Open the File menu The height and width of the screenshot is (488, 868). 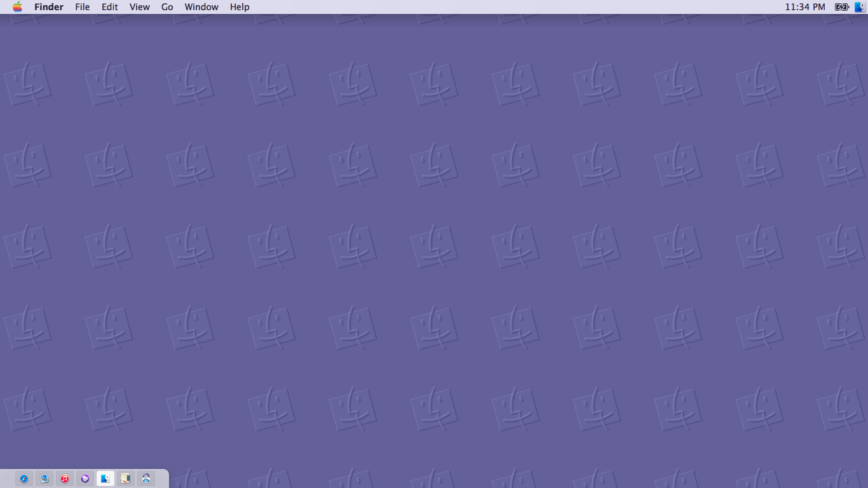(83, 7)
